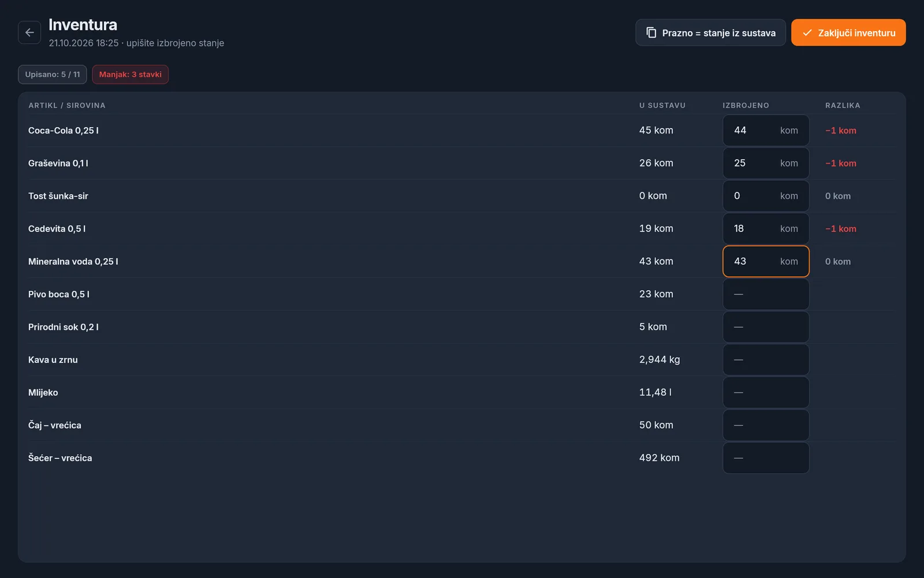
Task: Select the Prirodni sok 0,2 l item name
Action: 64,327
